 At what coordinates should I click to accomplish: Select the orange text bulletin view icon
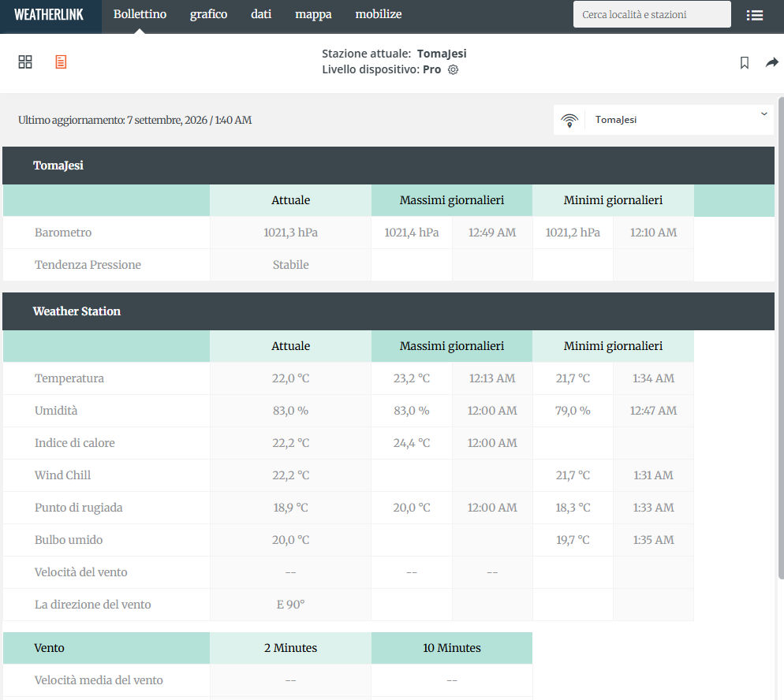pos(61,62)
